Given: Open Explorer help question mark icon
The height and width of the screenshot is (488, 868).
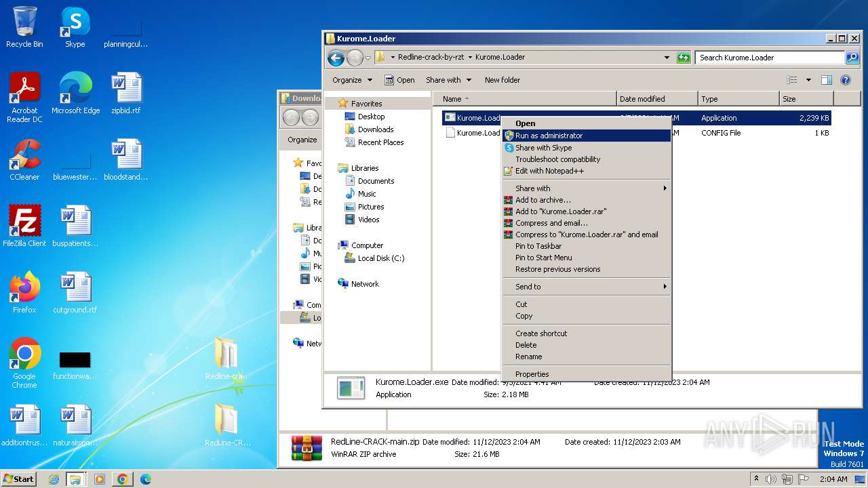Looking at the screenshot, I should tap(846, 80).
